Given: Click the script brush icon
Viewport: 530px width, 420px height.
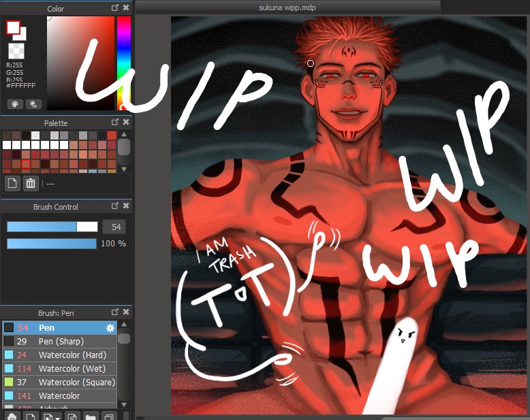Looking at the screenshot, I should 72,416.
